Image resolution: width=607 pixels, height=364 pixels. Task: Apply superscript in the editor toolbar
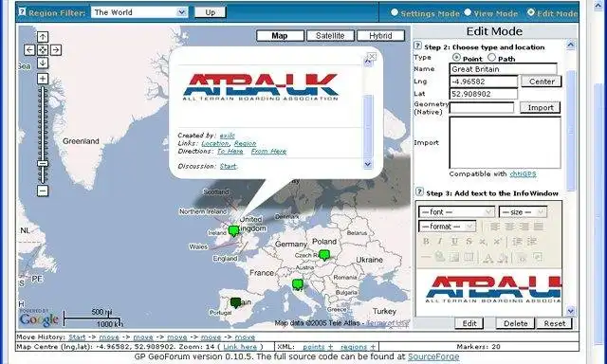pyautogui.click(x=497, y=242)
